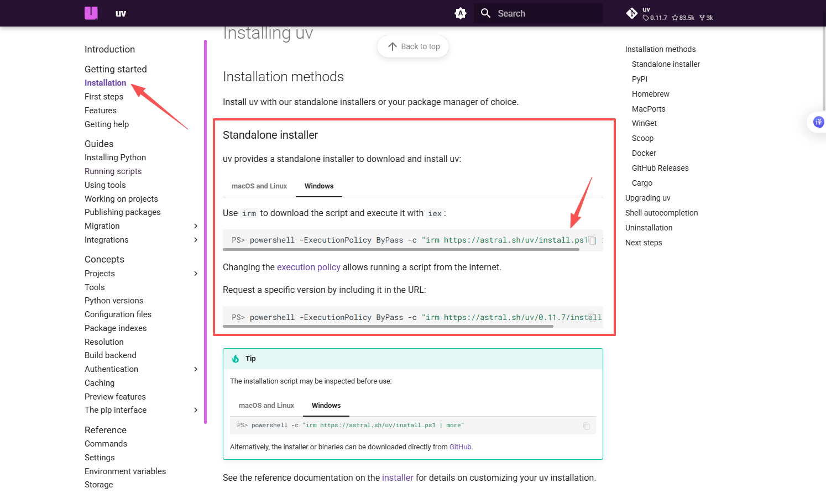This screenshot has height=504, width=826.
Task: Open the execution policy link
Action: [x=309, y=267]
